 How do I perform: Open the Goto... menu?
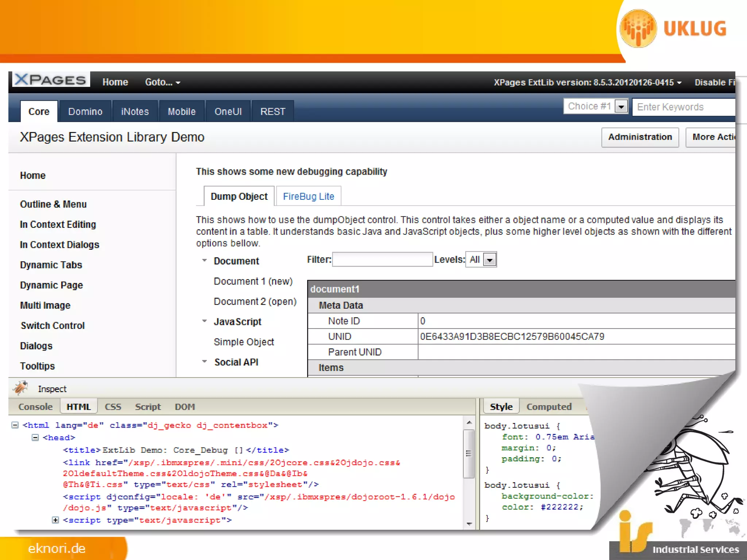pyautogui.click(x=162, y=82)
